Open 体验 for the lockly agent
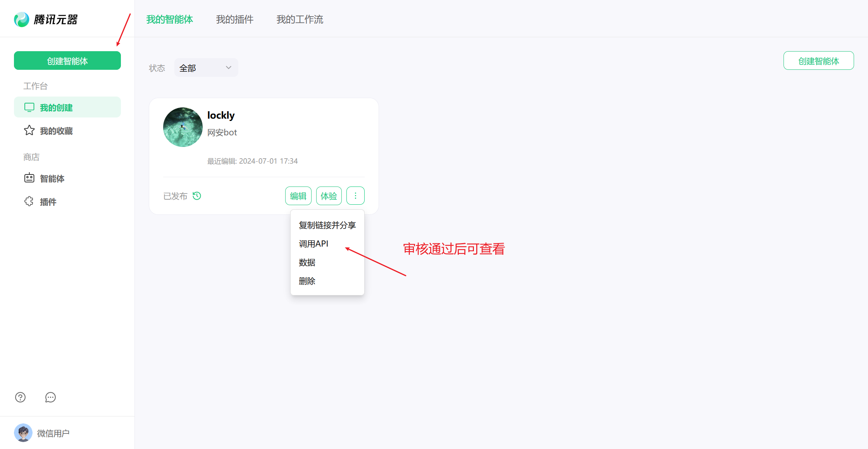 329,195
